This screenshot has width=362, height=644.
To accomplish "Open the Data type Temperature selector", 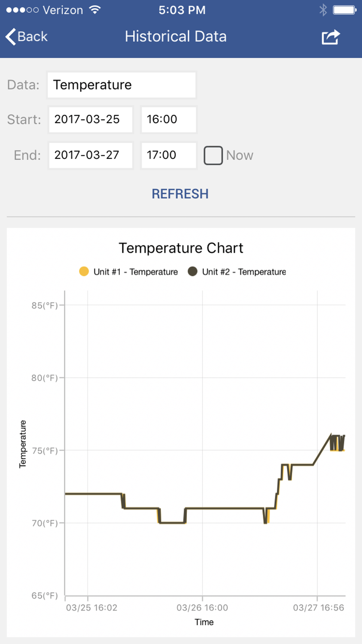I will click(x=122, y=85).
